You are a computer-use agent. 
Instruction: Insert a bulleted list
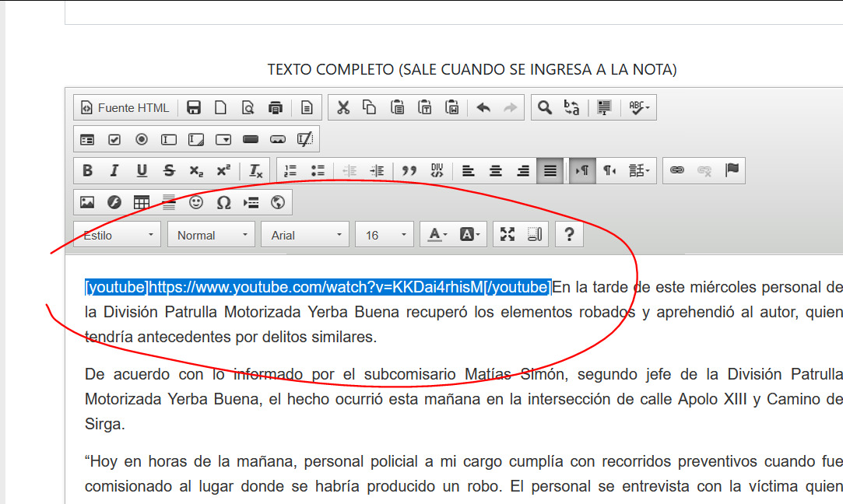click(x=318, y=171)
